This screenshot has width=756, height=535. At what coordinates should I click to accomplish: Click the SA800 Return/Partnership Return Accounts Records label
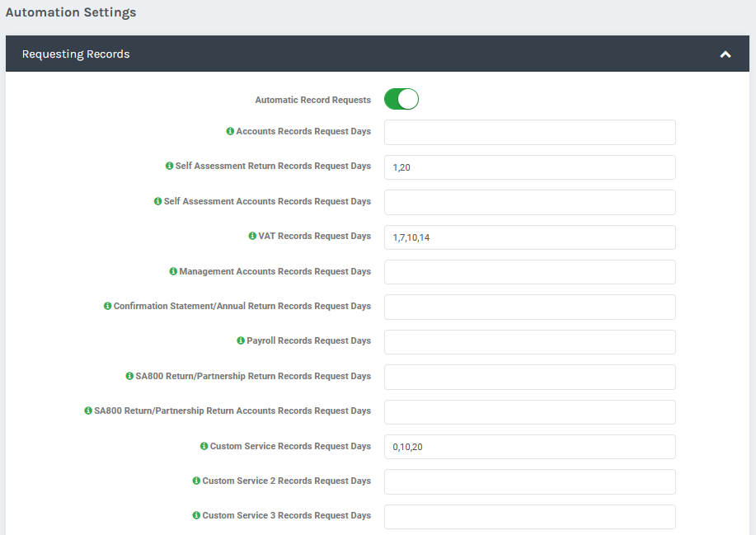[x=232, y=411]
